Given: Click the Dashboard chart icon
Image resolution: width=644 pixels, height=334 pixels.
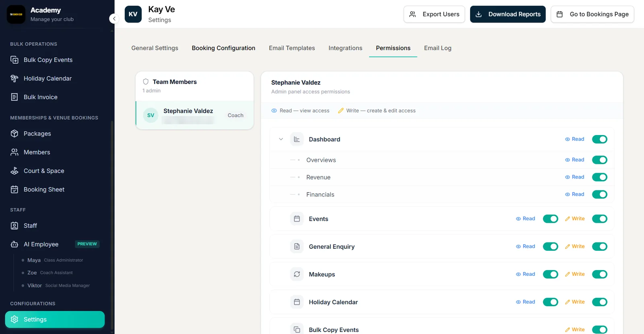Looking at the screenshot, I should pos(297,139).
